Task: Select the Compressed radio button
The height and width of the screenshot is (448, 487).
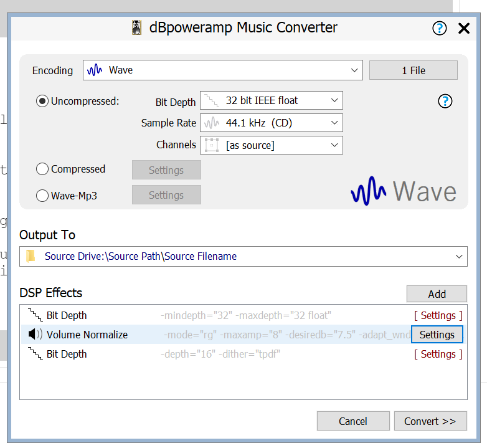Action: pyautogui.click(x=42, y=169)
